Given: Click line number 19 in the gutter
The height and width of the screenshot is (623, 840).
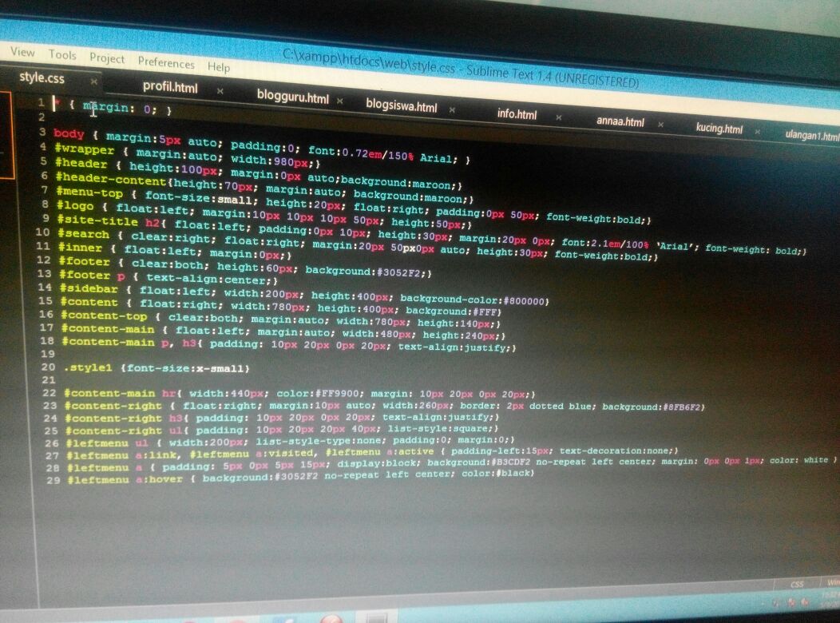Looking at the screenshot, I should click(x=48, y=354).
